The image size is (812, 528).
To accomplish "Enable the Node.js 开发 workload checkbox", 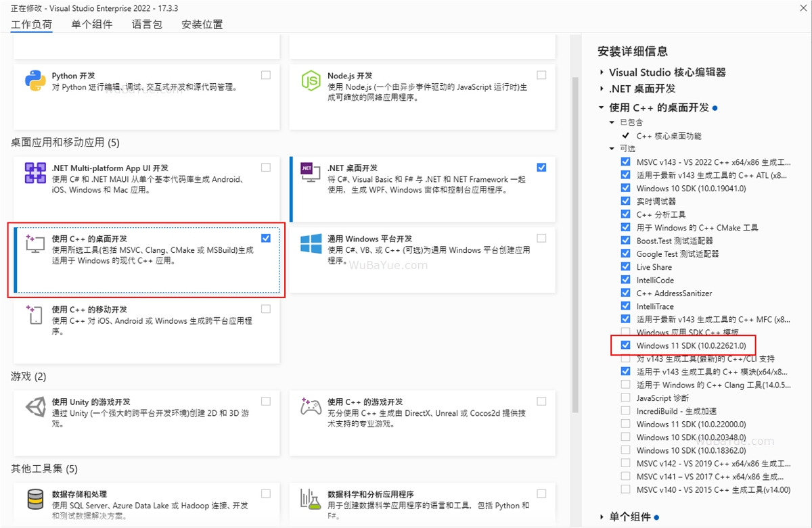I will click(x=541, y=75).
